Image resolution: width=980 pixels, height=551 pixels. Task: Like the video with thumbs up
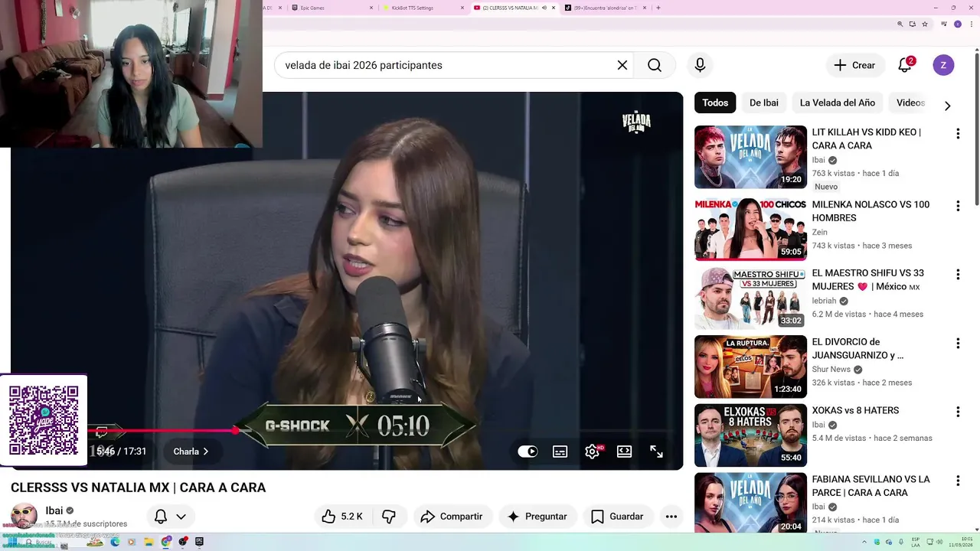pos(342,517)
